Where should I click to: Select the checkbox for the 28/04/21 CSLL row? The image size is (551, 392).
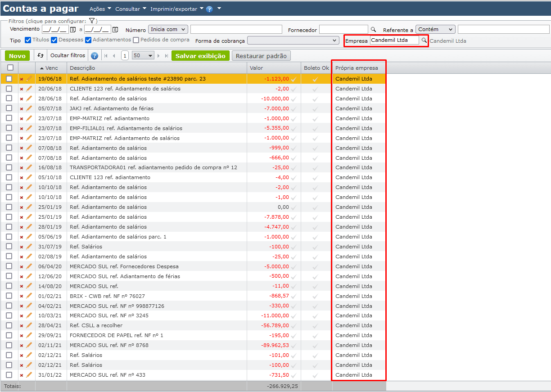pos(9,325)
